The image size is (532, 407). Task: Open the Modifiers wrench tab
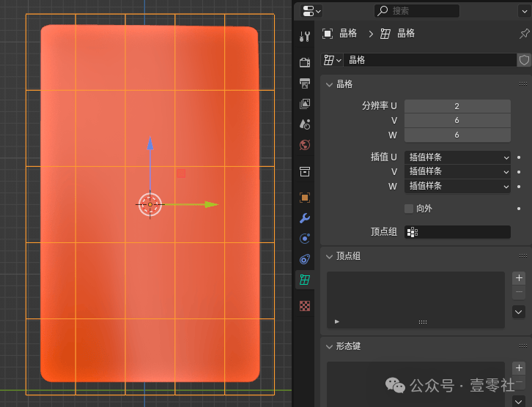click(305, 218)
